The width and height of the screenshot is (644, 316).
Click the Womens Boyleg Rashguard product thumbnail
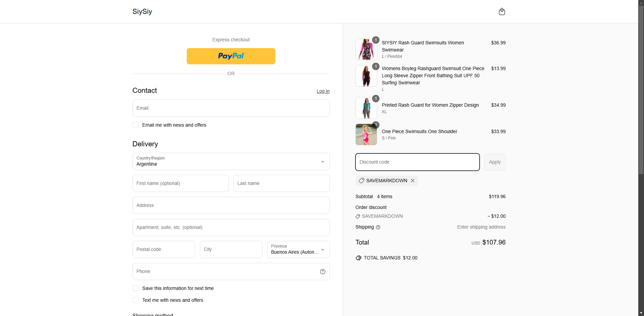[x=366, y=76]
